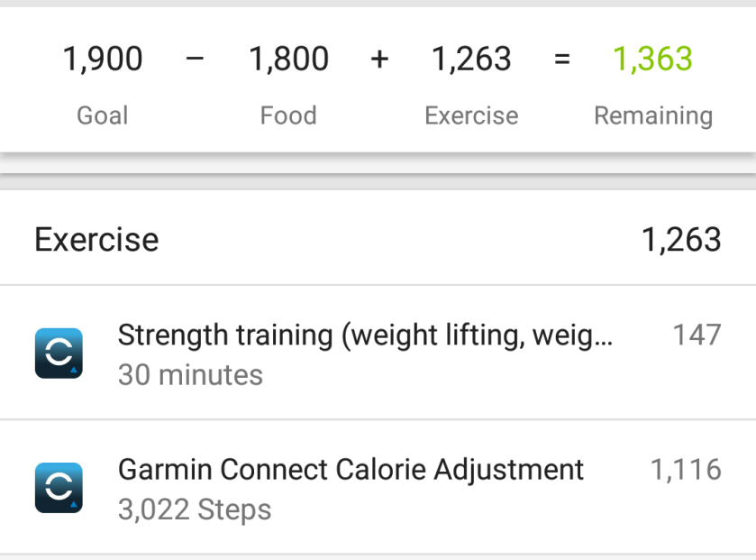The image size is (756, 560).
Task: Select the Food label in summary
Action: coord(288,115)
